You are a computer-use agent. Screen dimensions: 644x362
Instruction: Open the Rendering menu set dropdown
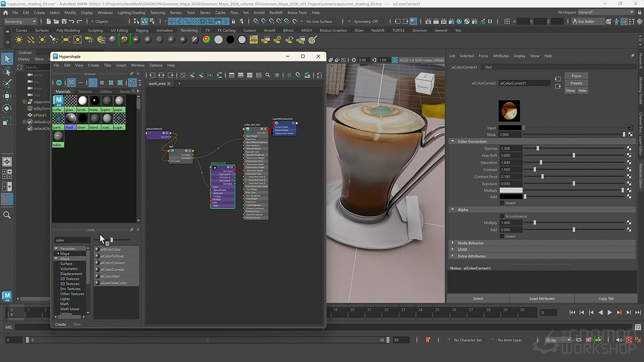pyautogui.click(x=20, y=22)
